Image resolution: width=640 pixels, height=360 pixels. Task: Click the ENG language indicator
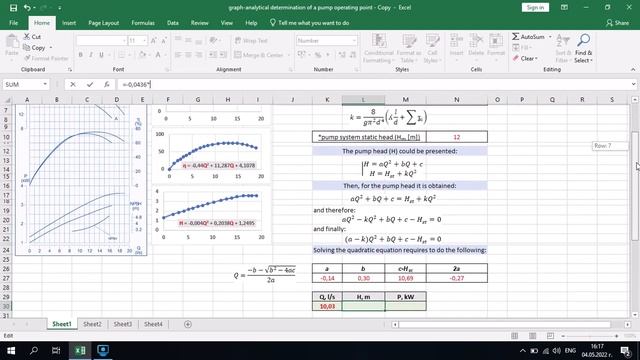570,351
